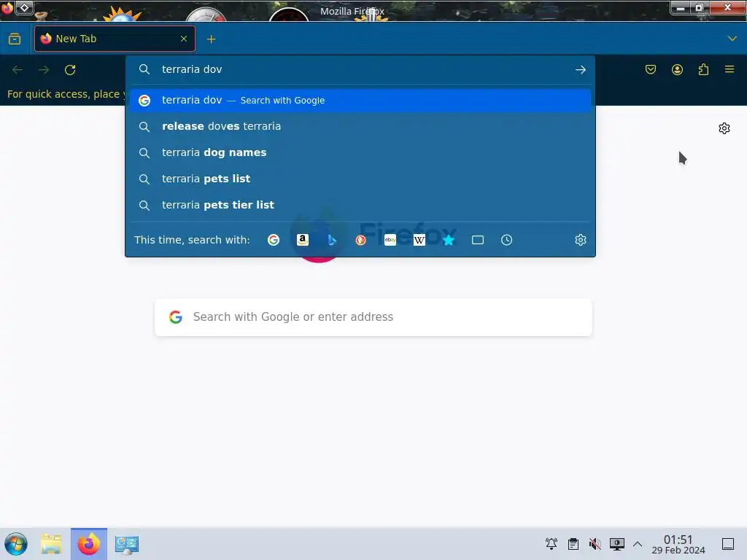Choose 'terraria pets tier list' suggestion

360,205
